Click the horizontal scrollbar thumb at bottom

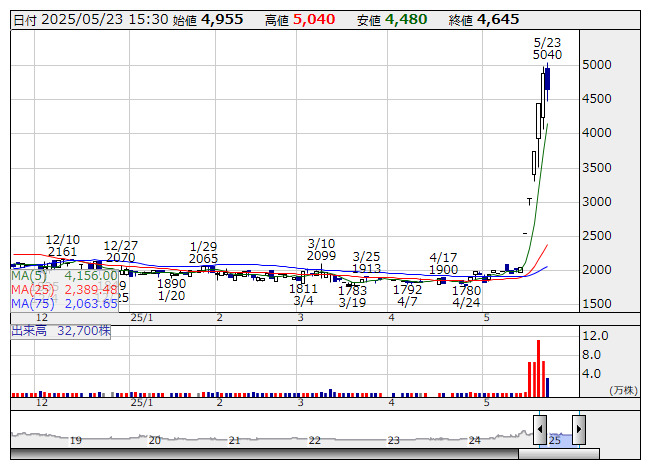tap(558, 454)
